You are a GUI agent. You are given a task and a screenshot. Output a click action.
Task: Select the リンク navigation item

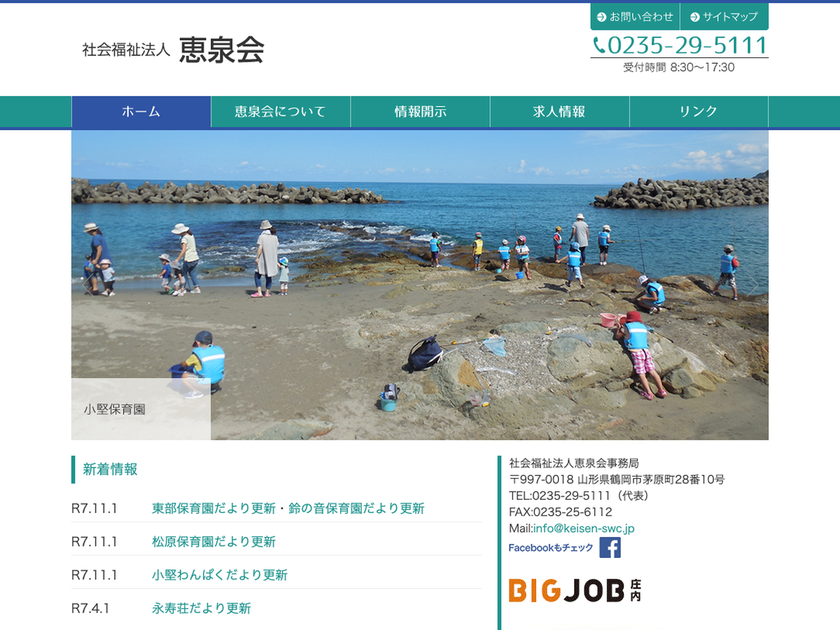point(699,111)
